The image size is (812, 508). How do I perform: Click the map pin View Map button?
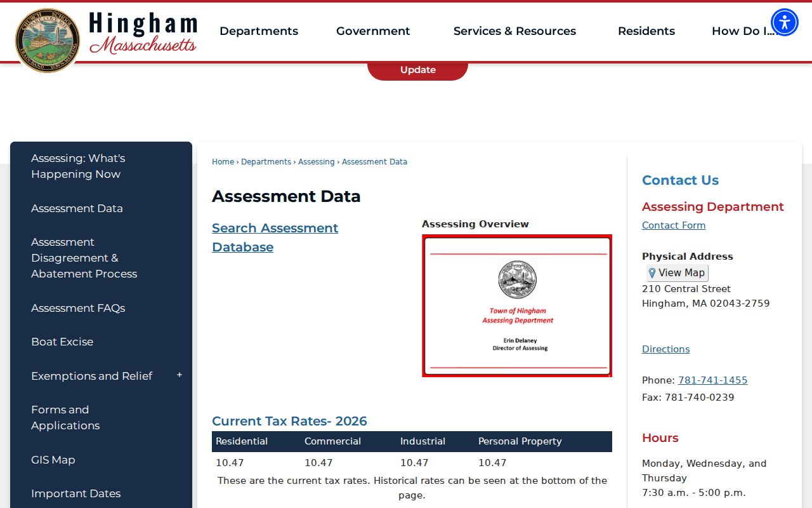point(677,273)
